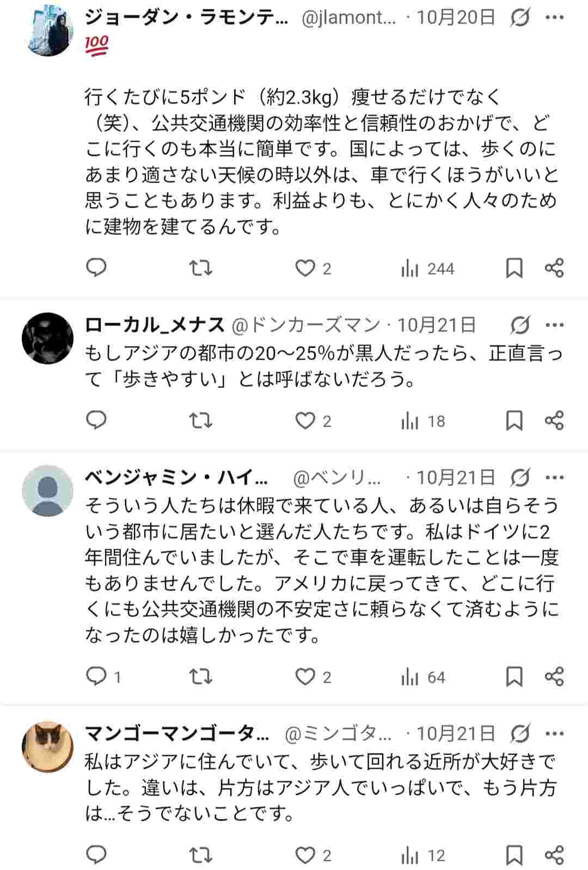Repost ローカル_メナス's comment
This screenshot has height=870, width=588.
point(201,420)
